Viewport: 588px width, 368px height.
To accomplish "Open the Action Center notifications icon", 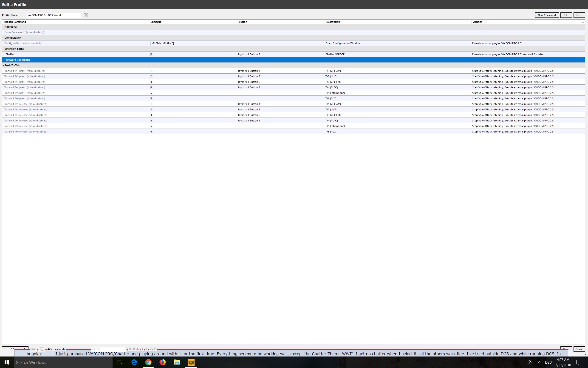I will point(579,362).
